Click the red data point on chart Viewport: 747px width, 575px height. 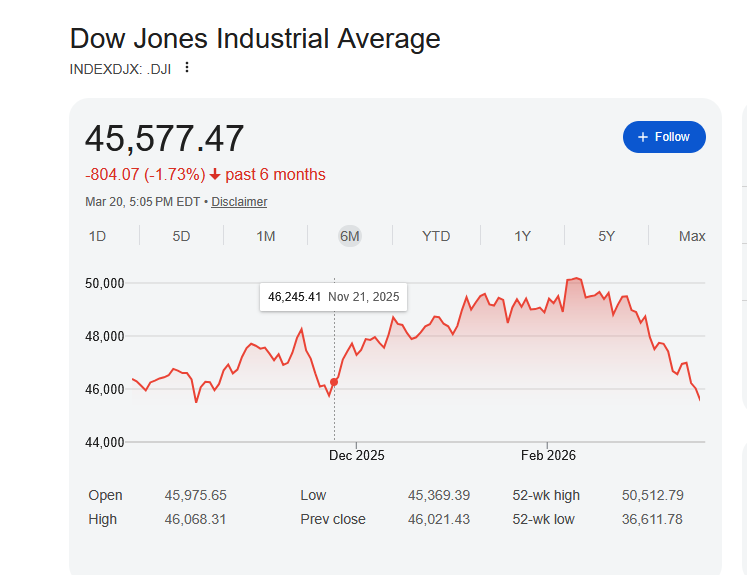click(x=334, y=382)
